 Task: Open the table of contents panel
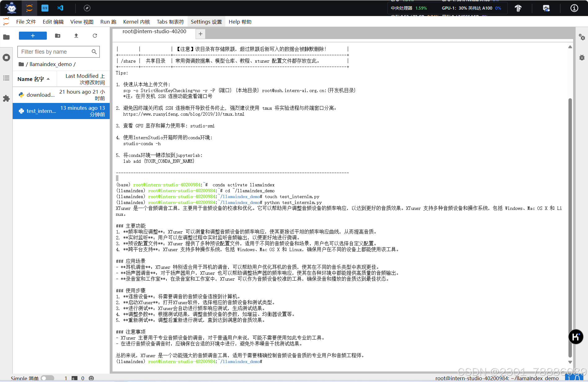point(7,78)
